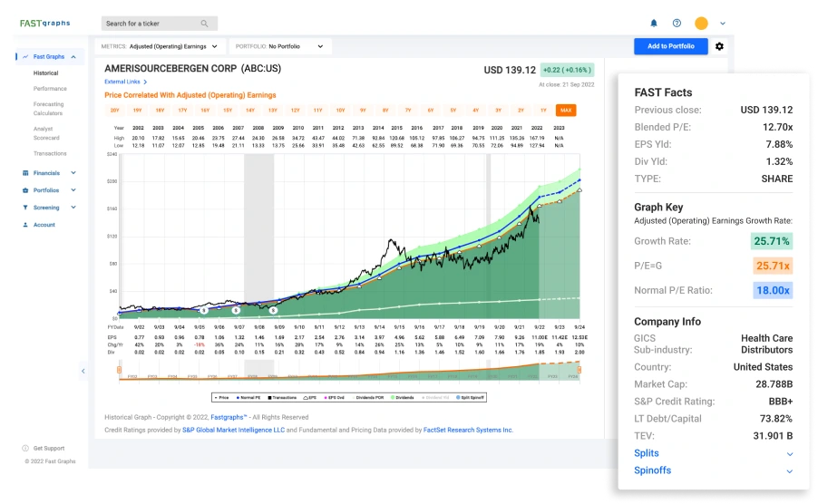
Task: Open the Metrics dropdown
Action: (161, 46)
